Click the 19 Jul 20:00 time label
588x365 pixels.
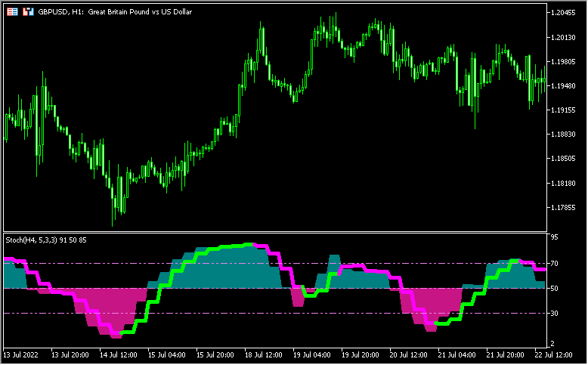[361, 355]
